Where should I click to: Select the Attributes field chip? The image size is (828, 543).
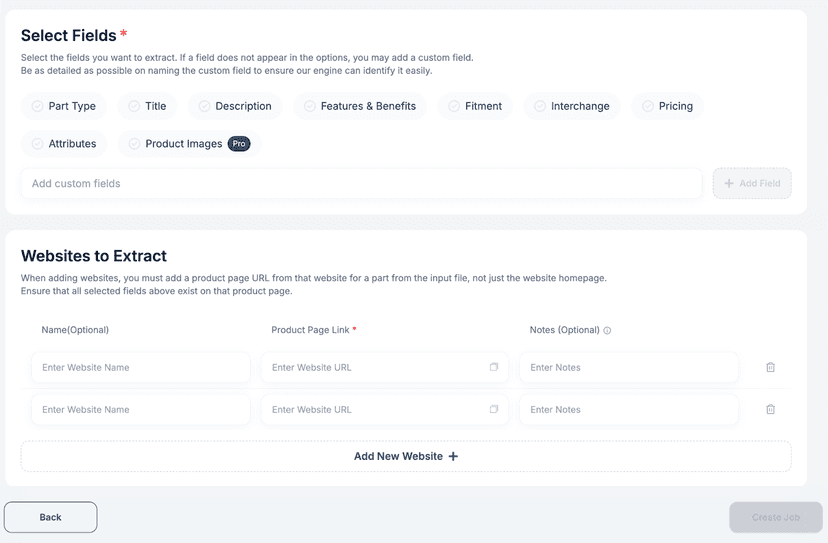(x=64, y=144)
